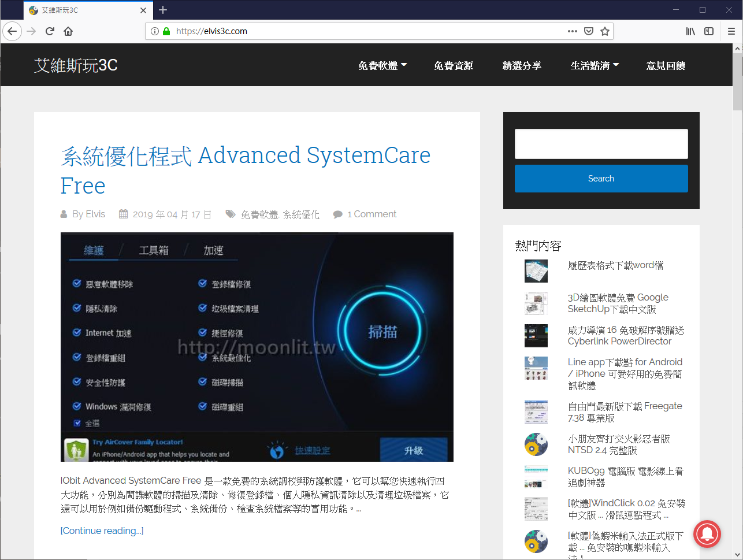Open the 1 Comment link
The width and height of the screenshot is (743, 560).
point(371,214)
